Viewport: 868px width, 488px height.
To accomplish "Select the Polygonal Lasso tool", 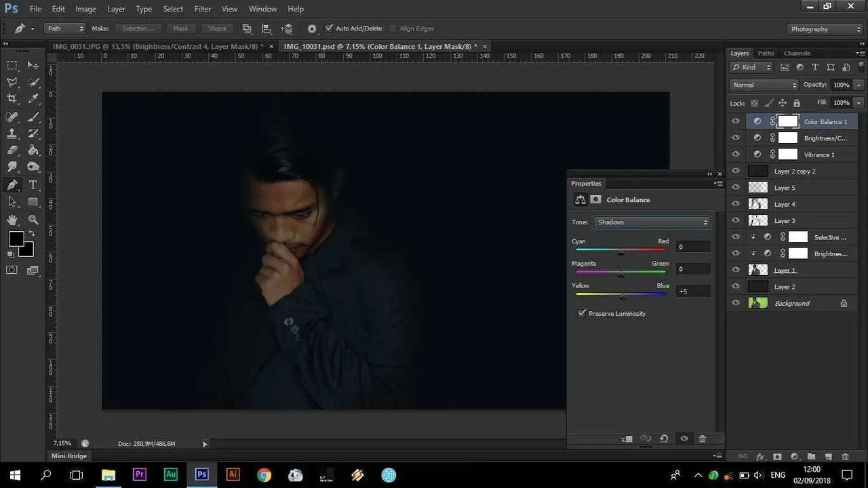I will point(12,82).
